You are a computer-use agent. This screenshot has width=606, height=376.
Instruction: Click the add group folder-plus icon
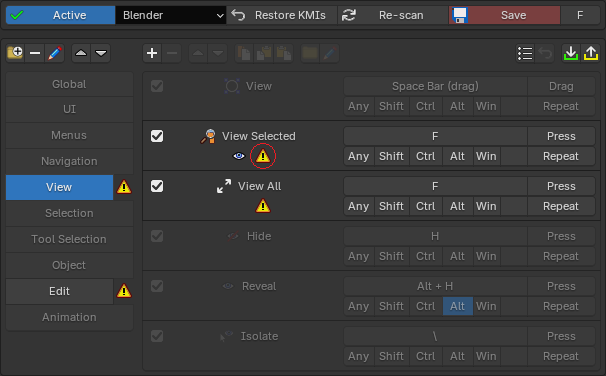(x=15, y=53)
